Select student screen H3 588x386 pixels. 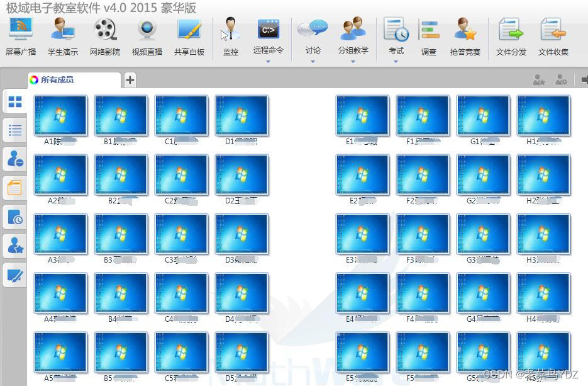[543, 234]
